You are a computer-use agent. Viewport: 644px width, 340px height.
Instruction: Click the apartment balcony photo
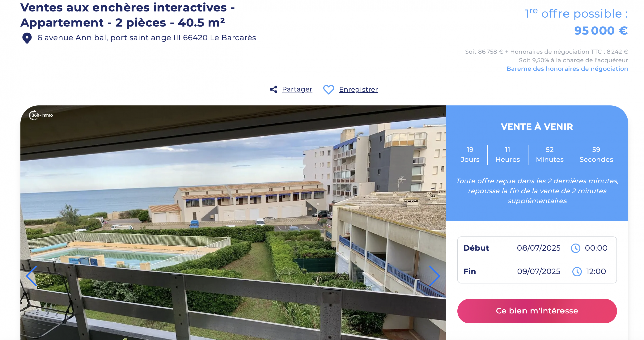pyautogui.click(x=233, y=223)
